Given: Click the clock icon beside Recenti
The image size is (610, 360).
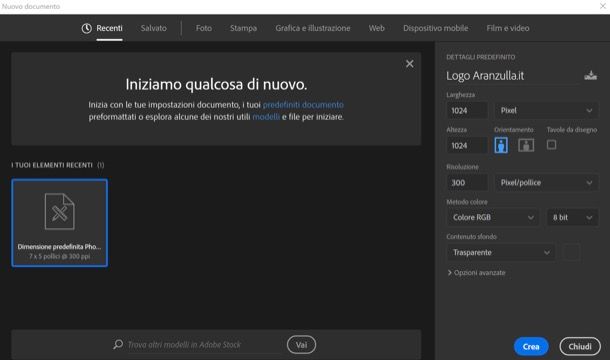Looking at the screenshot, I should click(86, 28).
